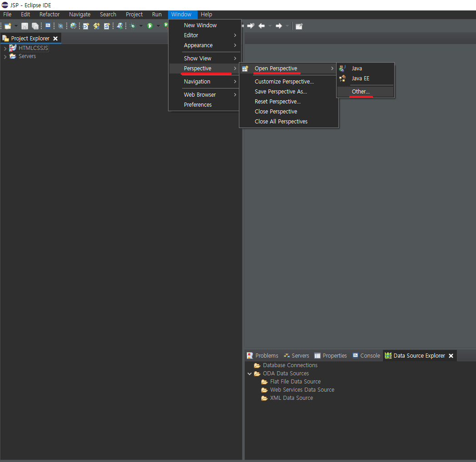476x462 pixels.
Task: Select Database Connections folder
Action: coord(290,365)
